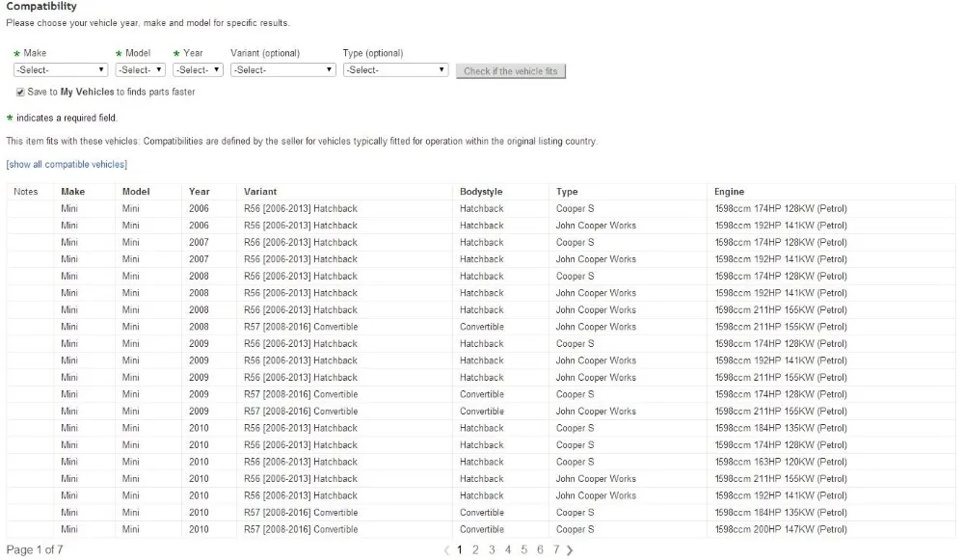The width and height of the screenshot is (964, 560).
Task: Click the Bodystyle column header
Action: [x=481, y=192]
